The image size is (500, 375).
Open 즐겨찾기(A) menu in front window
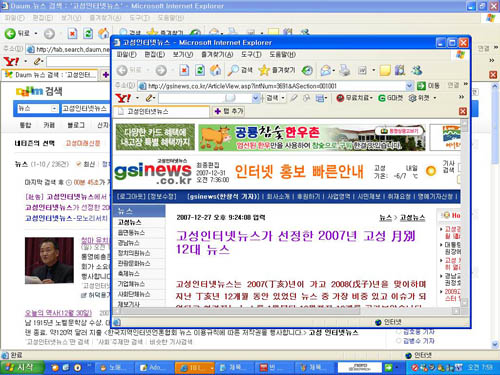217,54
